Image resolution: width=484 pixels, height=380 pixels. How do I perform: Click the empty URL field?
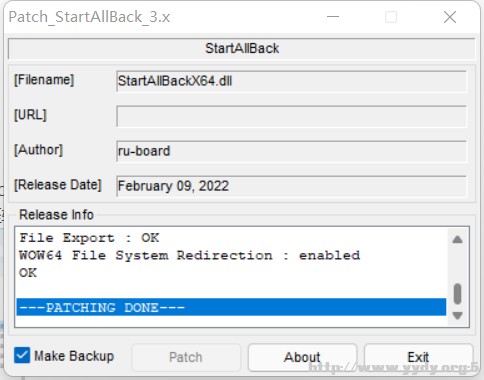291,116
